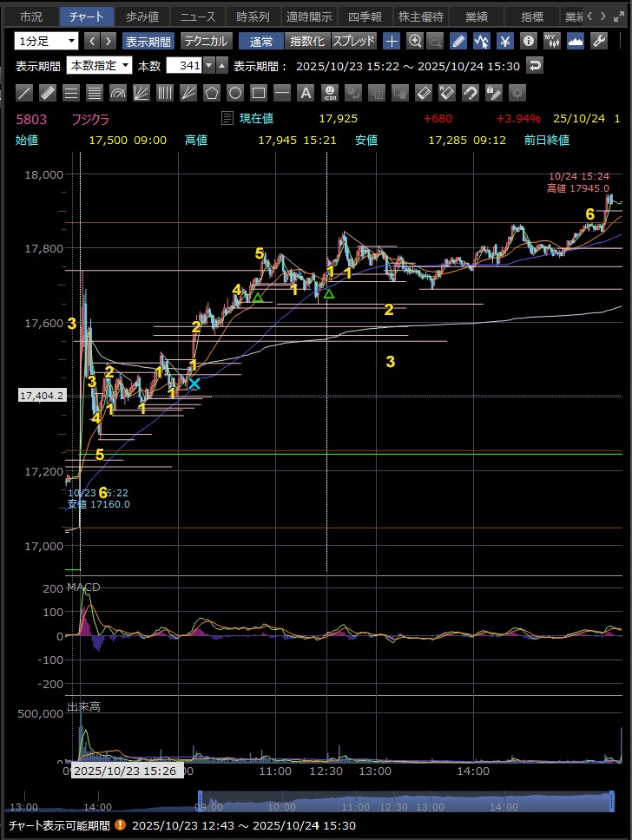
Task: Click the 本数 number input field
Action: (x=188, y=66)
